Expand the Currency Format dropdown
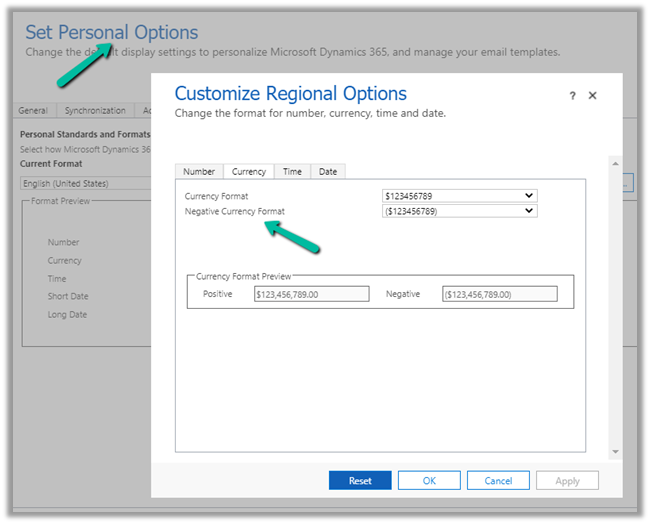 tap(460, 196)
